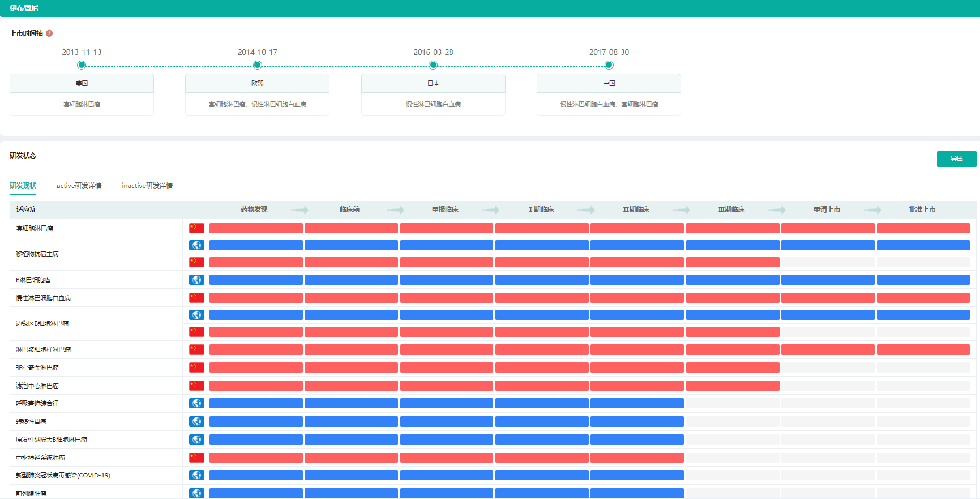This screenshot has height=499, width=980.
Task: Open the inactive研发详情 tab
Action: point(147,186)
